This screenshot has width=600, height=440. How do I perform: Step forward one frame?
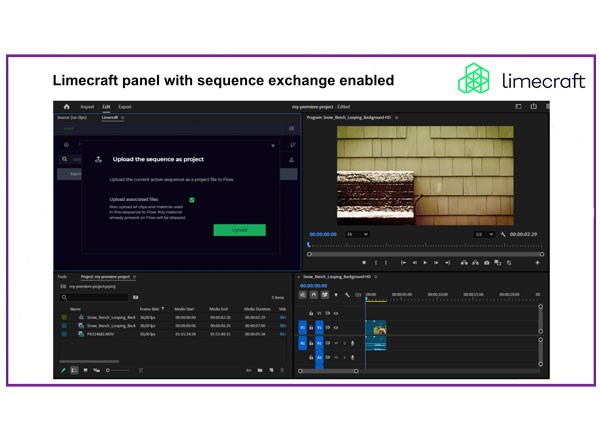436,262
